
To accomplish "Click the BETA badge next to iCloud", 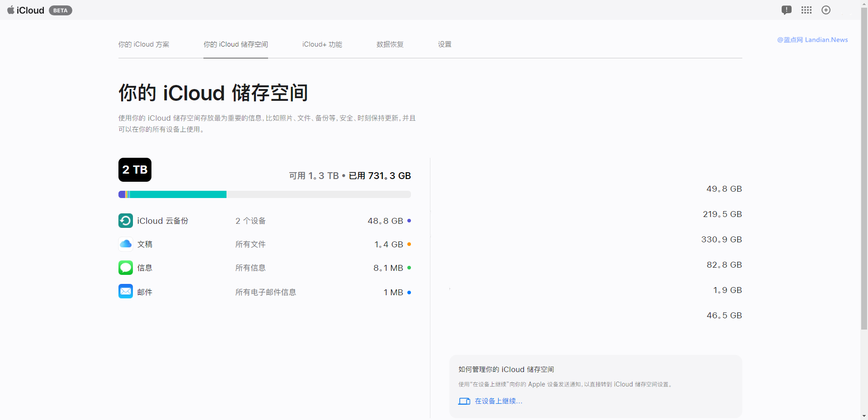I will coord(61,10).
